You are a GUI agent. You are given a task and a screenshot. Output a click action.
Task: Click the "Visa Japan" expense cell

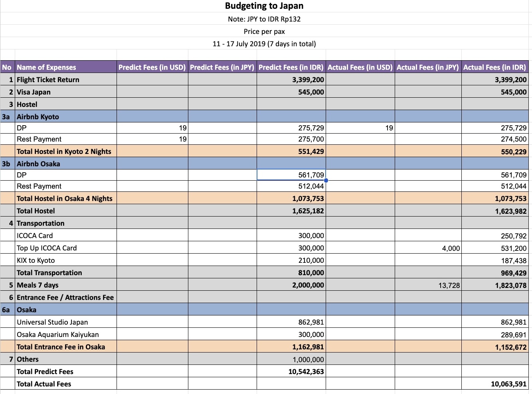(x=66, y=92)
